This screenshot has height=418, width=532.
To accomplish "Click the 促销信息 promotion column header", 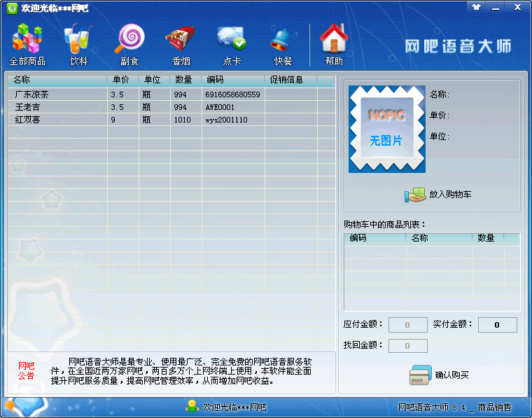I will tap(290, 80).
